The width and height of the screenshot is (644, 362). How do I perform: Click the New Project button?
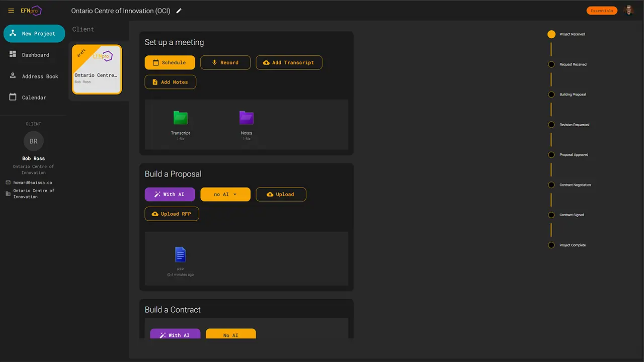(34, 34)
